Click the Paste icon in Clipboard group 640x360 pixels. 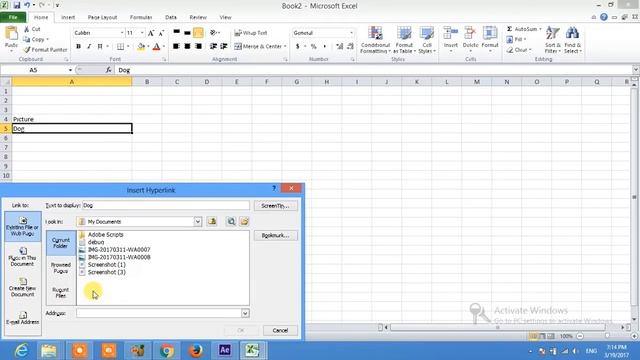click(x=11, y=34)
